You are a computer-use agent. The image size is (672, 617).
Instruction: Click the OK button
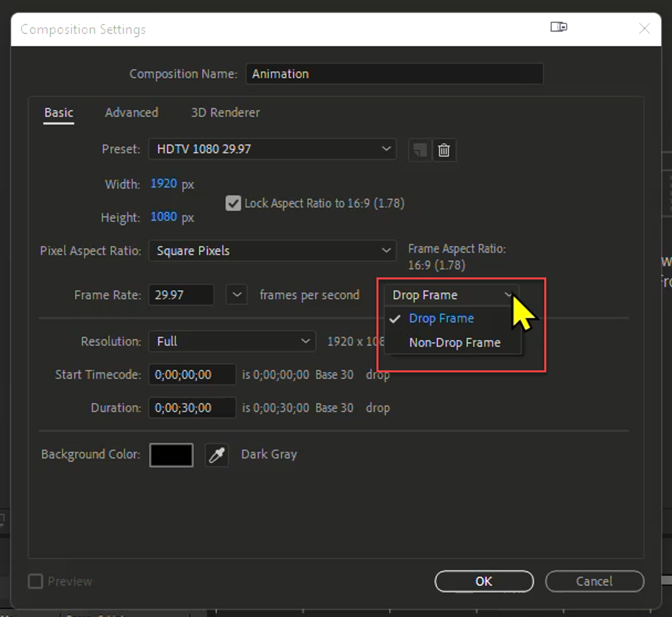(483, 581)
